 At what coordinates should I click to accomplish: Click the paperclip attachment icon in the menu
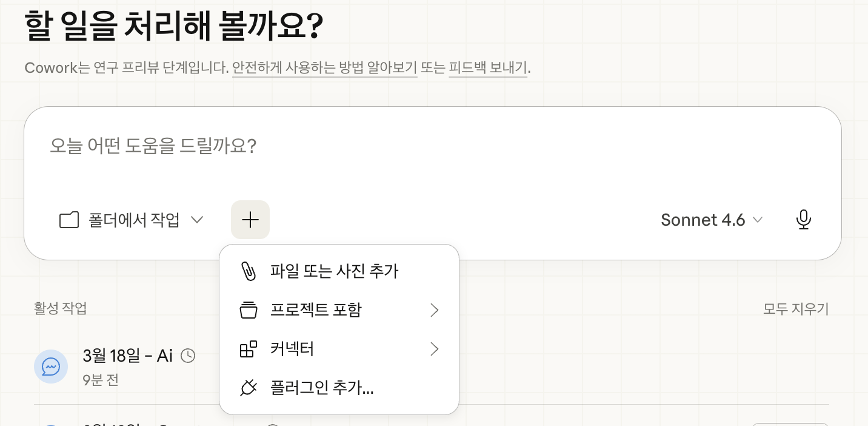[x=249, y=271]
